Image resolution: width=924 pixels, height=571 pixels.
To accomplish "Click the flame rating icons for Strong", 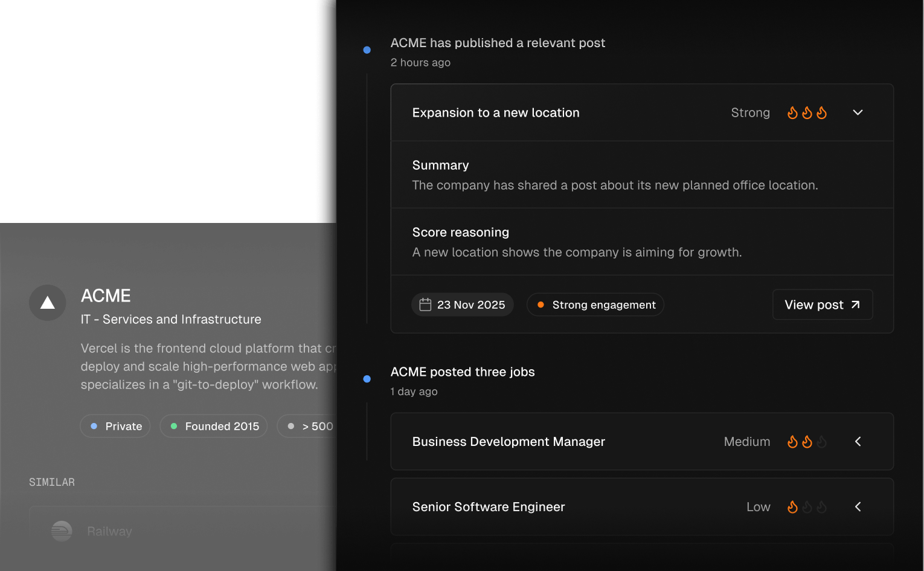I will [x=807, y=113].
